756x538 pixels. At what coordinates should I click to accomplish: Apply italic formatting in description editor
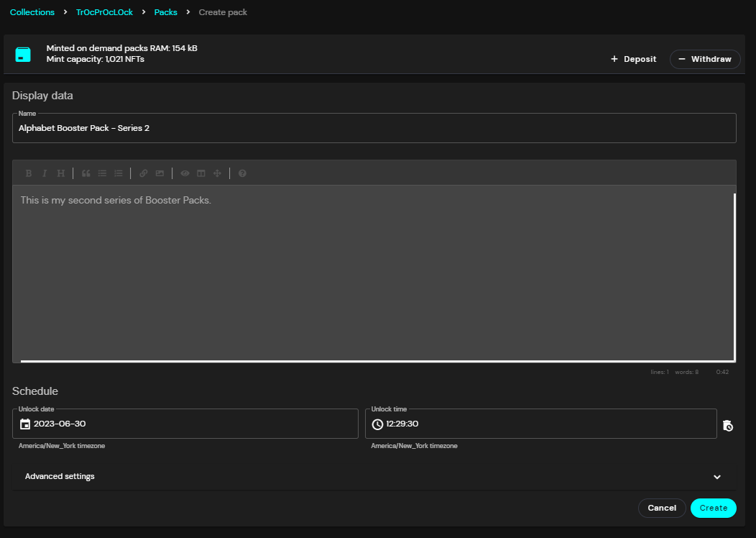click(45, 173)
